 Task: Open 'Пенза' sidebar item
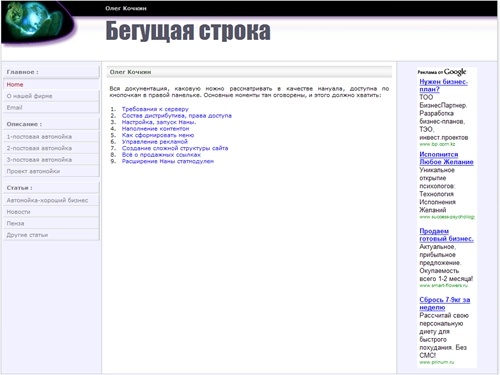click(x=51, y=223)
